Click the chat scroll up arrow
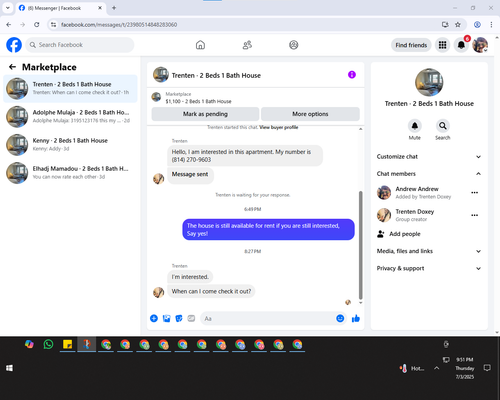The image size is (500, 400). pyautogui.click(x=360, y=129)
